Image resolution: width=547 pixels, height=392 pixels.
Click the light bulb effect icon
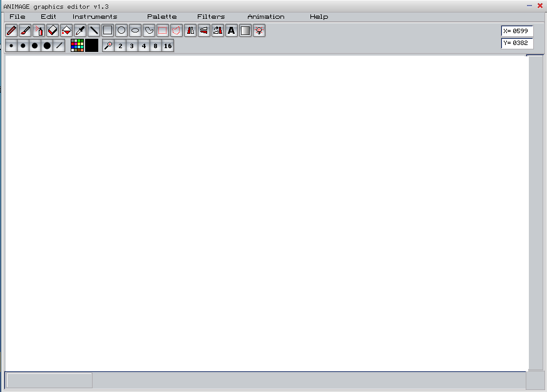coord(259,31)
